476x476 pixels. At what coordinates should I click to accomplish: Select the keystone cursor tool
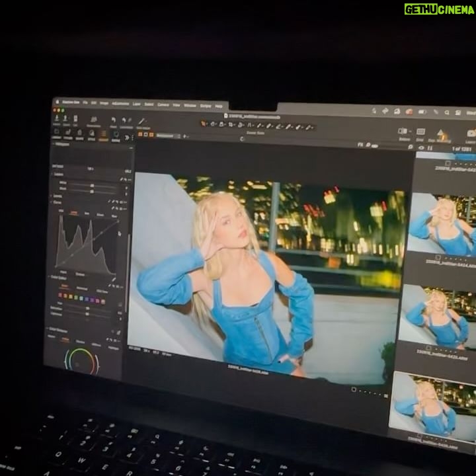point(249,125)
